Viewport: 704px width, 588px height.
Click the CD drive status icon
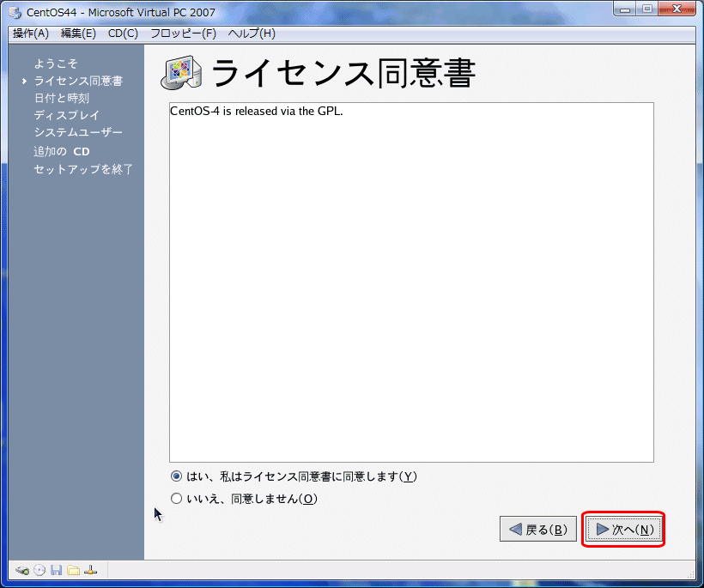(39, 571)
